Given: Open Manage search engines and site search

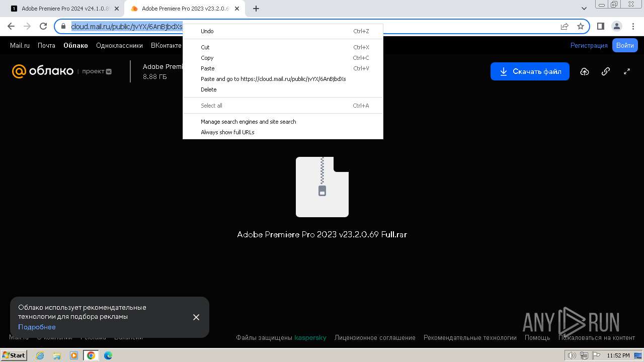Looking at the screenshot, I should coord(283,122).
